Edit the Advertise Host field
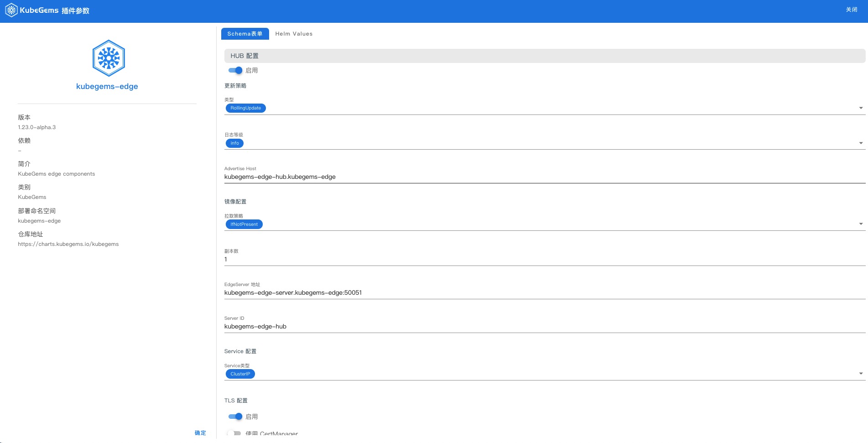The width and height of the screenshot is (868, 443). click(545, 177)
